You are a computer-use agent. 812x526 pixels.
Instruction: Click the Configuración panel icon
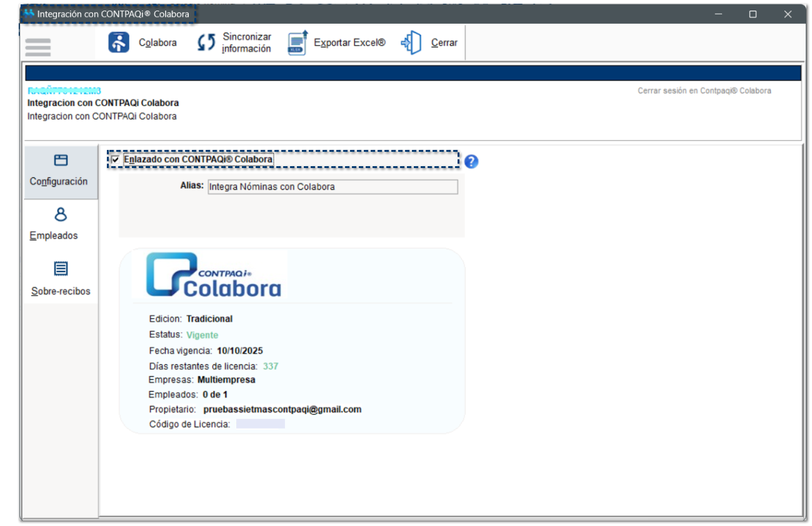click(60, 160)
